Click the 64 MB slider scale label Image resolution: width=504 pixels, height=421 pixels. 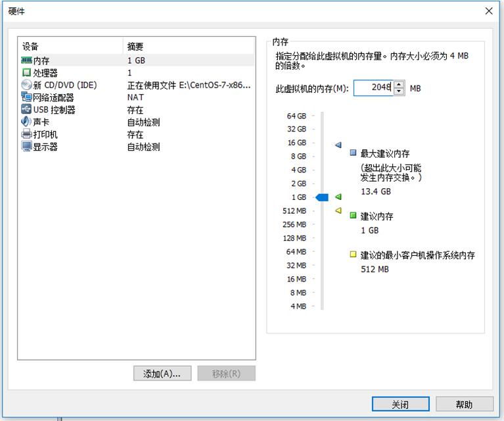click(x=296, y=252)
